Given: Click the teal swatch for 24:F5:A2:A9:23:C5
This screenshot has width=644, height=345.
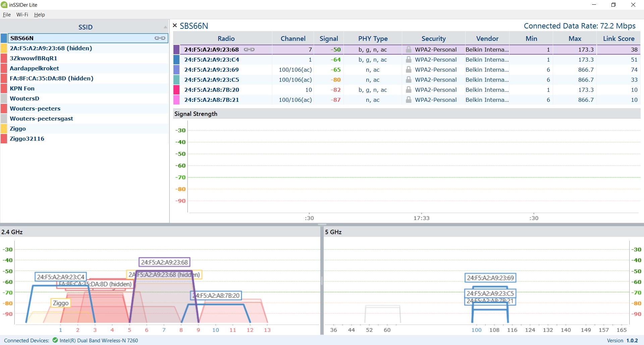Looking at the screenshot, I should pyautogui.click(x=176, y=80).
